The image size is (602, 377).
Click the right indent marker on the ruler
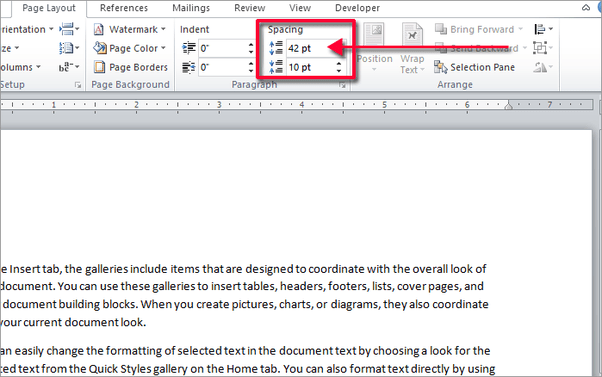[509, 106]
